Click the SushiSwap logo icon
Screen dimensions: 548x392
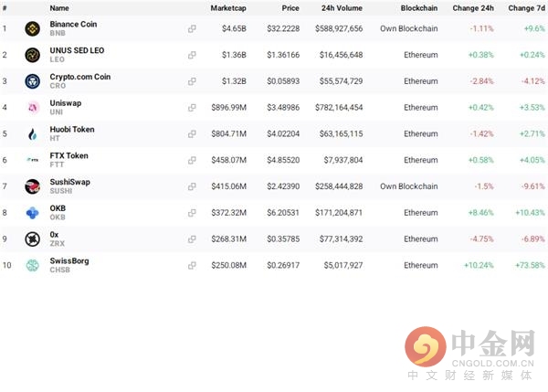(x=33, y=186)
